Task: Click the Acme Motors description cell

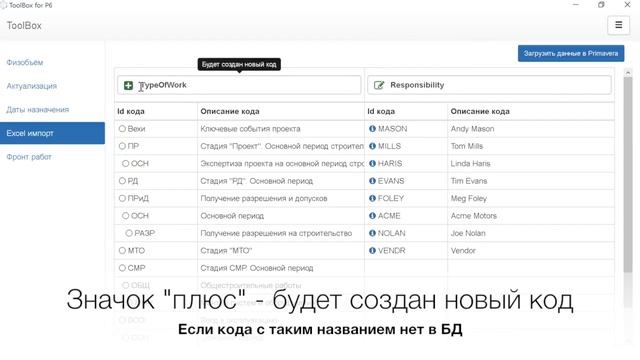Action: coord(531,216)
